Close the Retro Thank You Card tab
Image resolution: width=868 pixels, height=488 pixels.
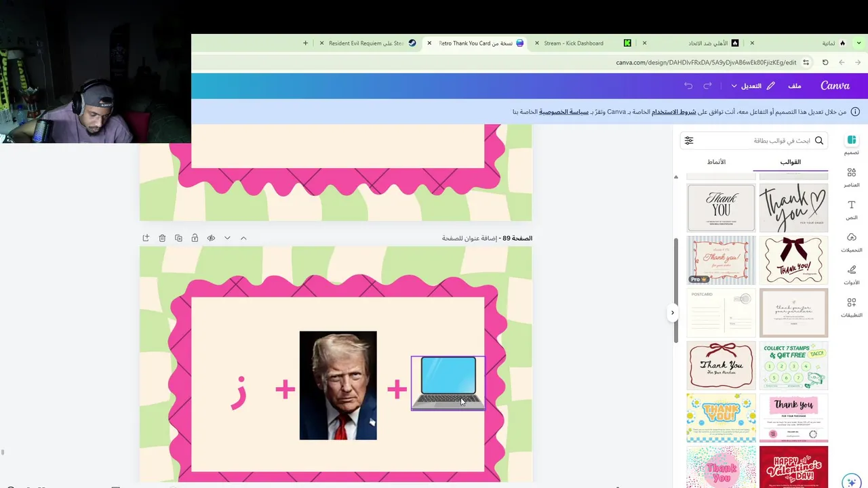(x=429, y=43)
